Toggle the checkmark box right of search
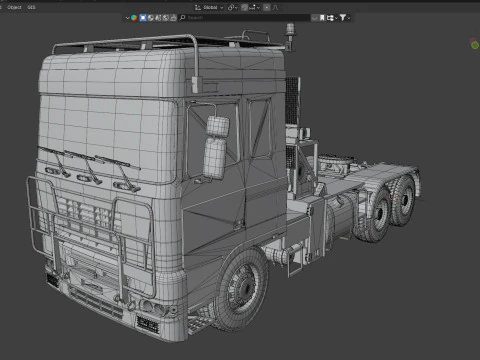 pyautogui.click(x=315, y=18)
